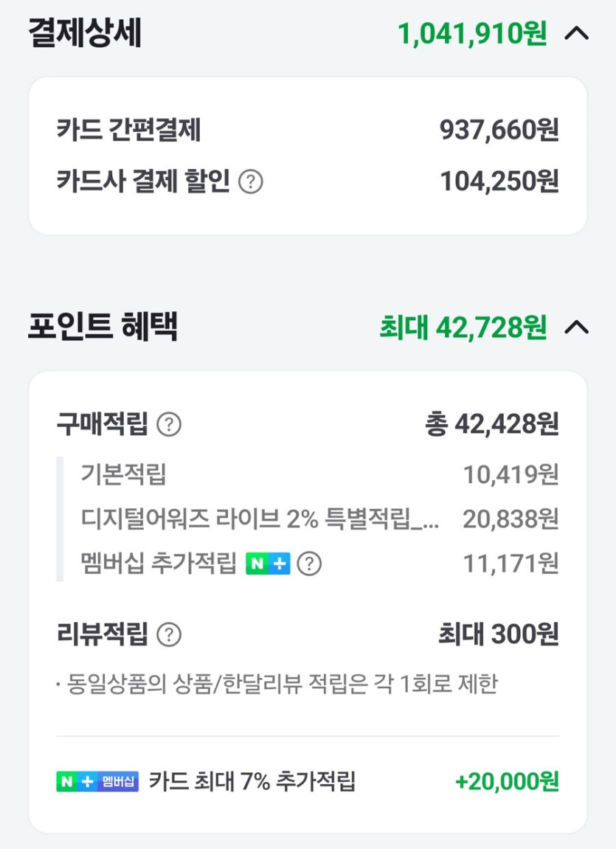
Task: Collapse the 결제상세 section chevron
Action: 576,34
